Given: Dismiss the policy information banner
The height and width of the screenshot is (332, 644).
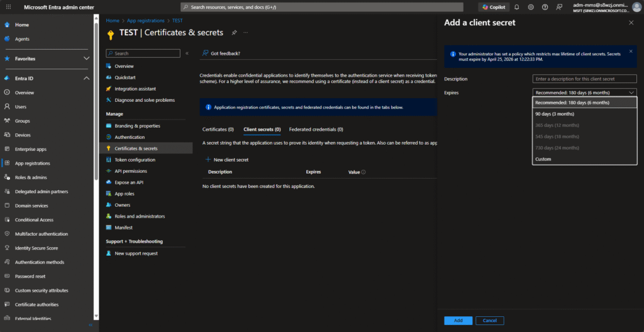Looking at the screenshot, I should point(631,51).
